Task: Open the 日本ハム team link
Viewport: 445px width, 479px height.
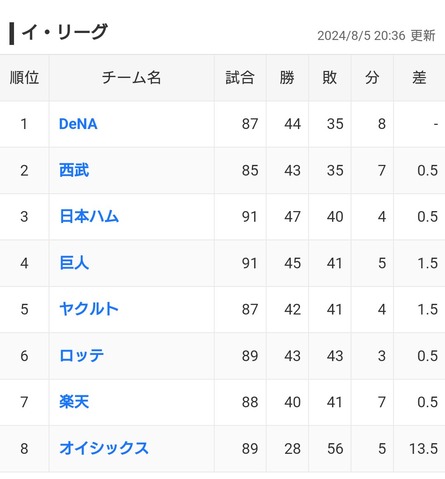Action: [89, 216]
